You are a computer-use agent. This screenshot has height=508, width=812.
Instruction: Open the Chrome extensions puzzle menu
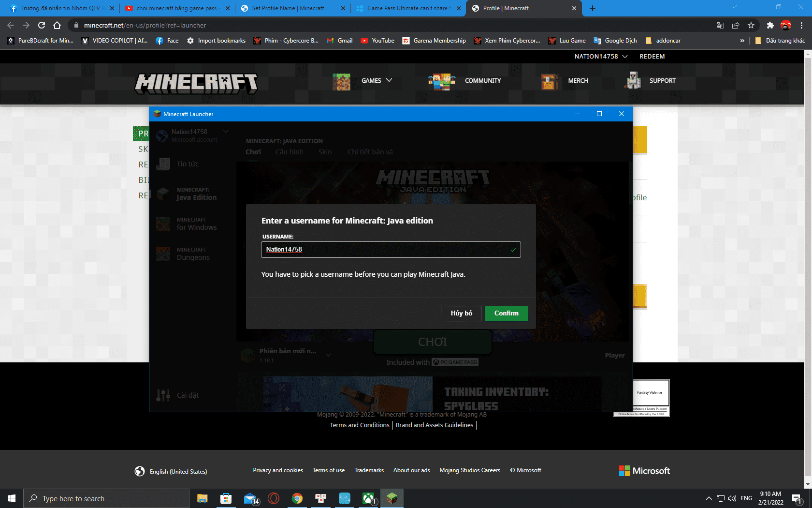point(770,25)
